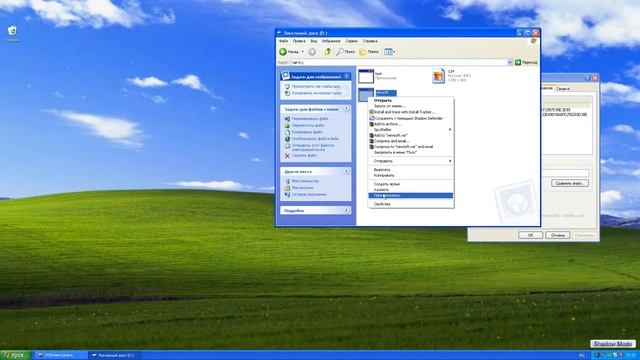Choose the highlighted Переименовать entry
Image resolution: width=640 pixels, height=360 pixels.
pyautogui.click(x=411, y=196)
